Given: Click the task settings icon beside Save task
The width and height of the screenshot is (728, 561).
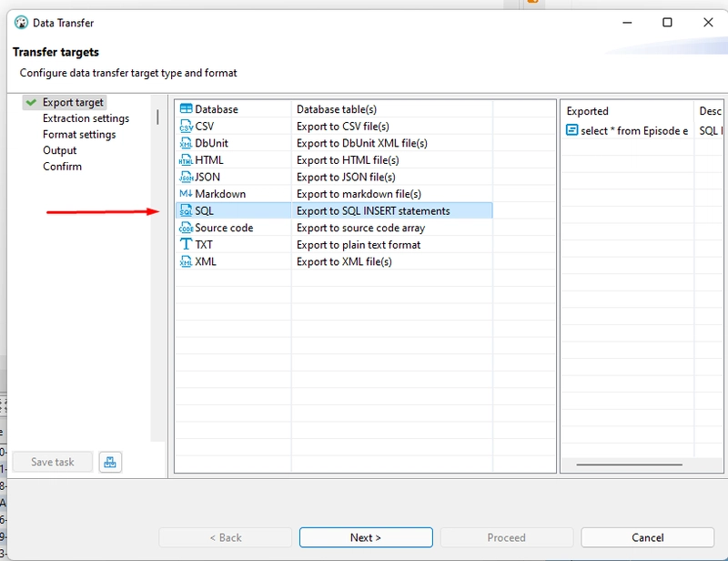Looking at the screenshot, I should [x=110, y=462].
